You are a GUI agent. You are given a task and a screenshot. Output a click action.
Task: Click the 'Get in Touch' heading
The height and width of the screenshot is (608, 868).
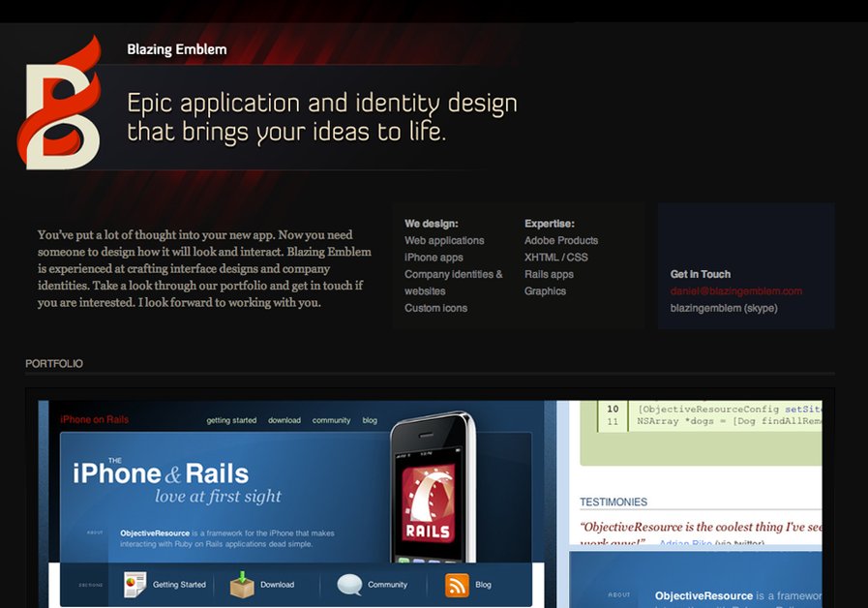(x=701, y=274)
